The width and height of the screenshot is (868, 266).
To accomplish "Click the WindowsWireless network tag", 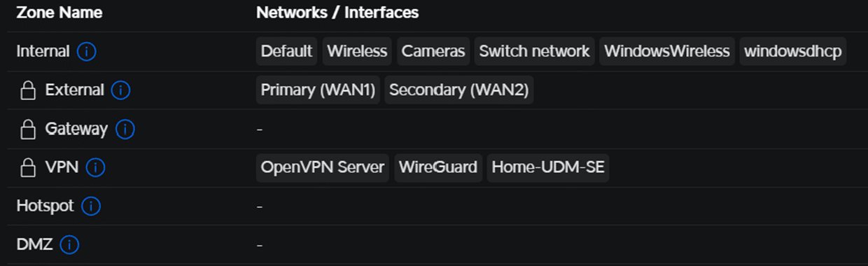I will point(667,52).
